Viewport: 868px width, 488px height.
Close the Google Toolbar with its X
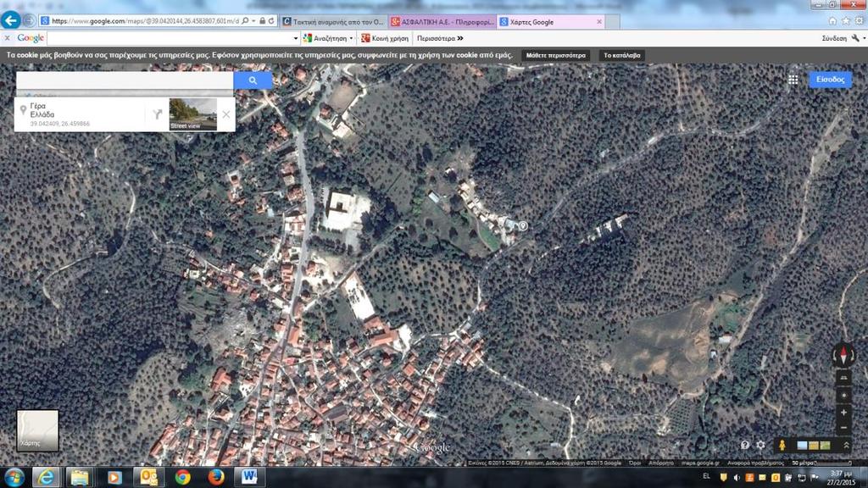coord(7,38)
